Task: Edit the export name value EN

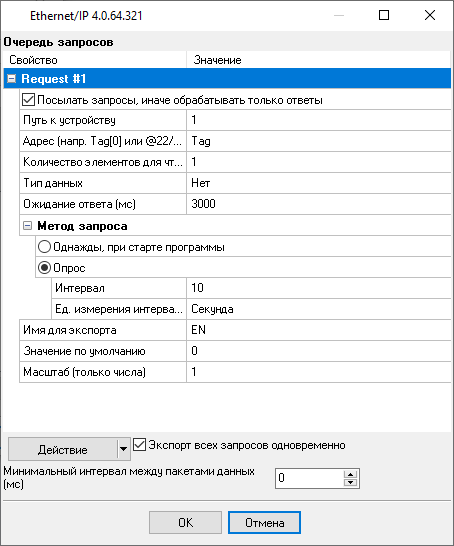Action: (x=319, y=330)
